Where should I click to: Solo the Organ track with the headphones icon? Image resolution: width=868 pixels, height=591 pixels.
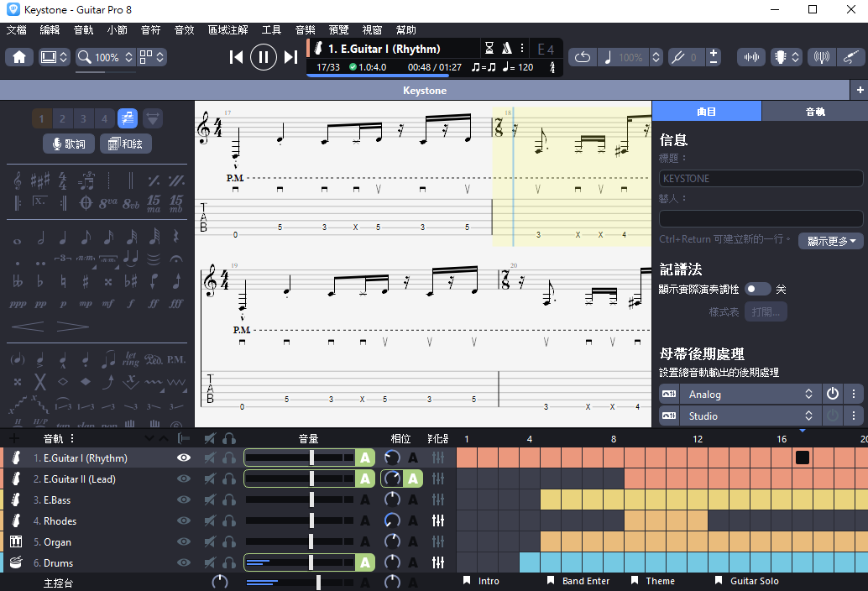click(228, 542)
